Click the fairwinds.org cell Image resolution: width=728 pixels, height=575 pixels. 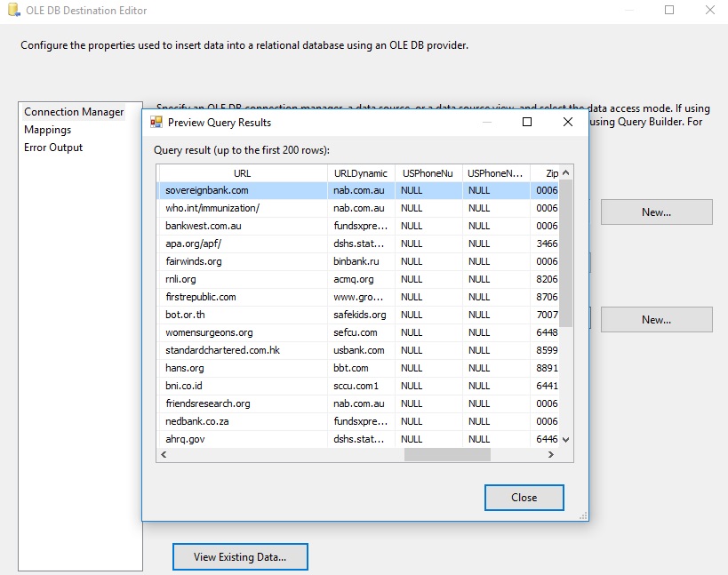[243, 261]
